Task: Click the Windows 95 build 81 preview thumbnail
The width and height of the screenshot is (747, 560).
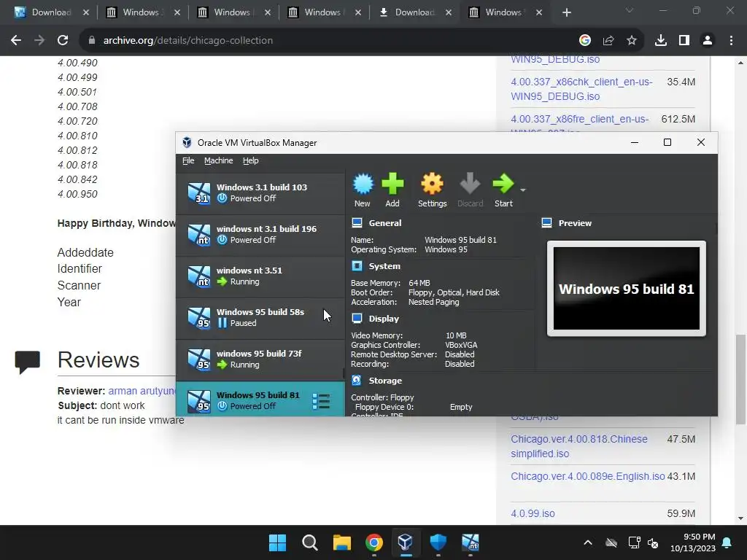Action: point(627,289)
